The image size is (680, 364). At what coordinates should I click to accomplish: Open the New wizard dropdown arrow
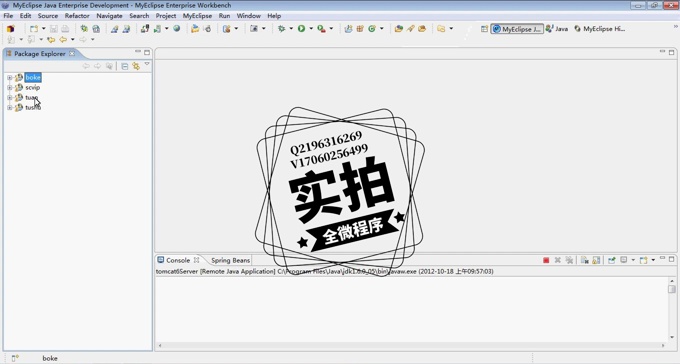pyautogui.click(x=43, y=29)
